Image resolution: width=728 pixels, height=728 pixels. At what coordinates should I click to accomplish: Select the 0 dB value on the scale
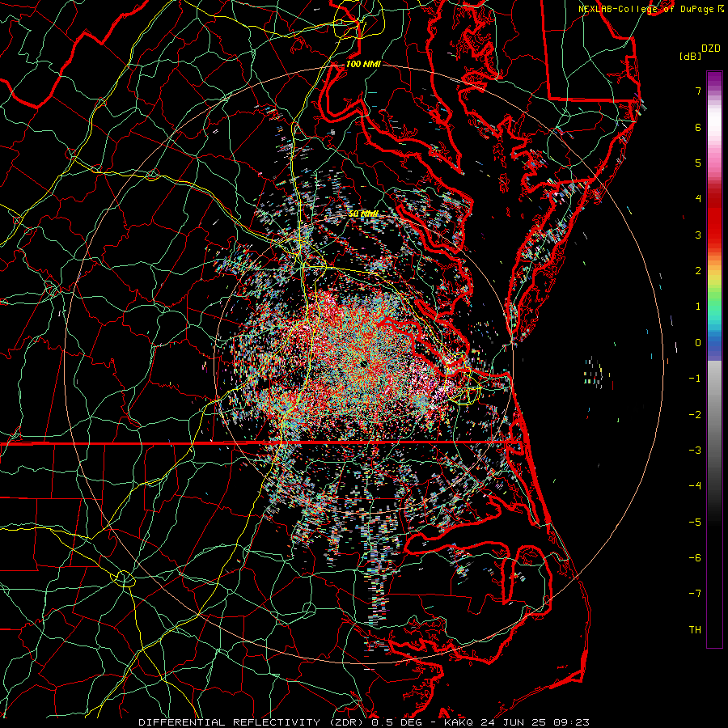tap(698, 343)
